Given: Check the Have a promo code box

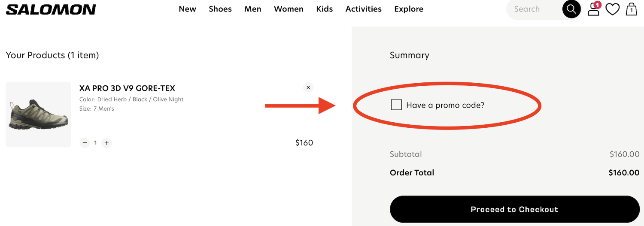Looking at the screenshot, I should (x=396, y=105).
